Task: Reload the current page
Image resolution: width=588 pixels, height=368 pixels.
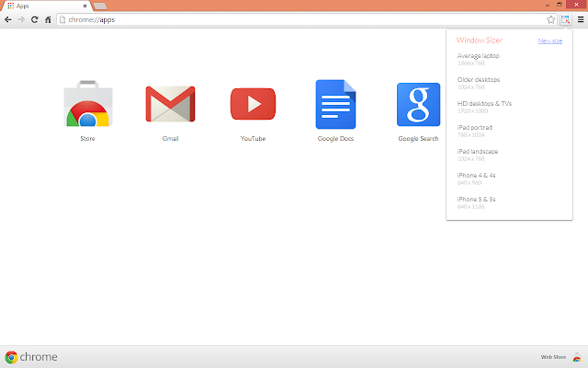Action: click(35, 19)
